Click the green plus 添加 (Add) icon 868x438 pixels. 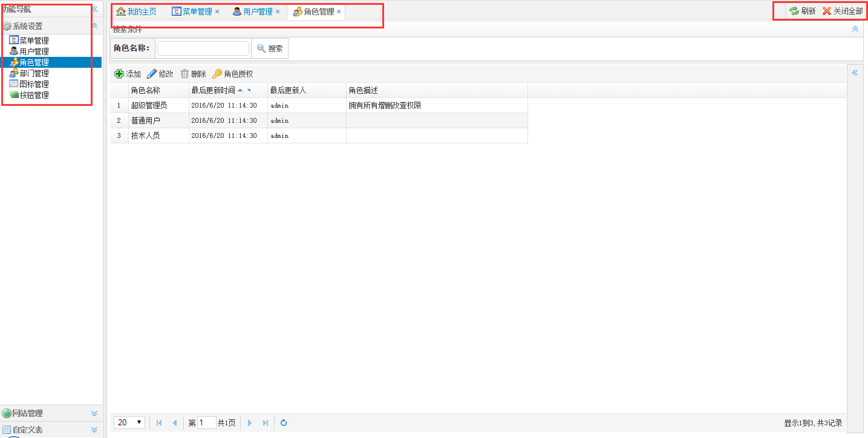click(119, 74)
